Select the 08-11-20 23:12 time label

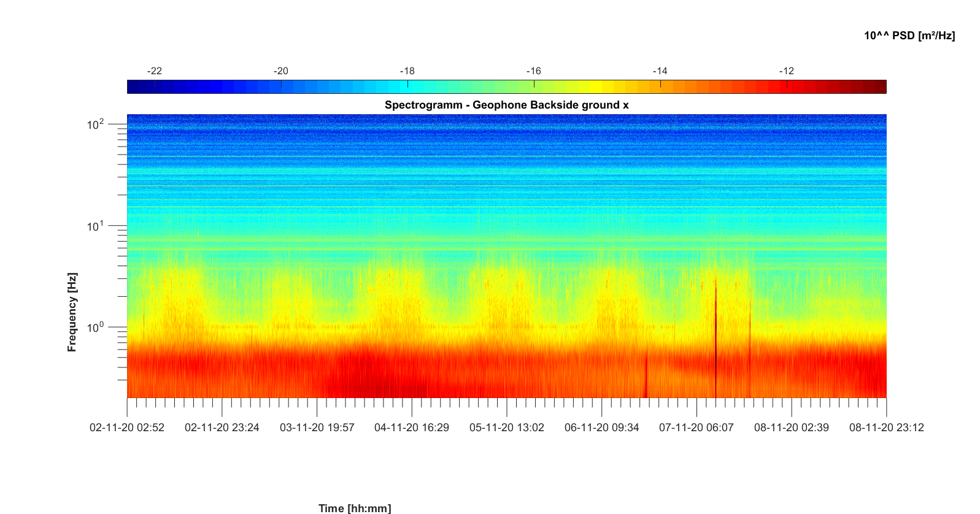[886, 428]
